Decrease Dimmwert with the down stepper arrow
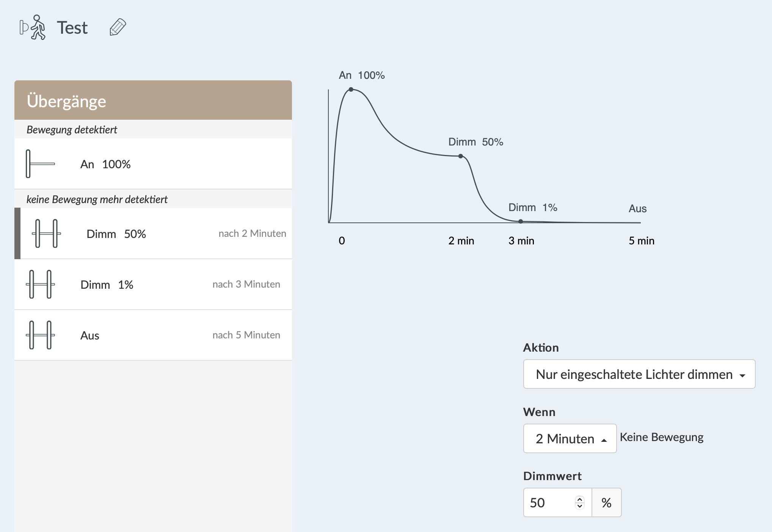The image size is (772, 532). click(x=579, y=506)
